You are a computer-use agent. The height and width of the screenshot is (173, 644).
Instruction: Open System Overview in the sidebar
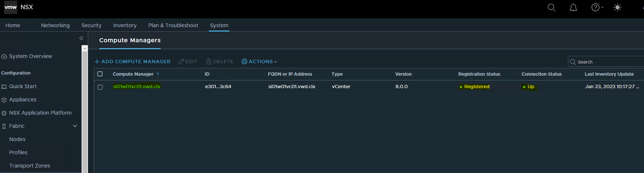31,56
